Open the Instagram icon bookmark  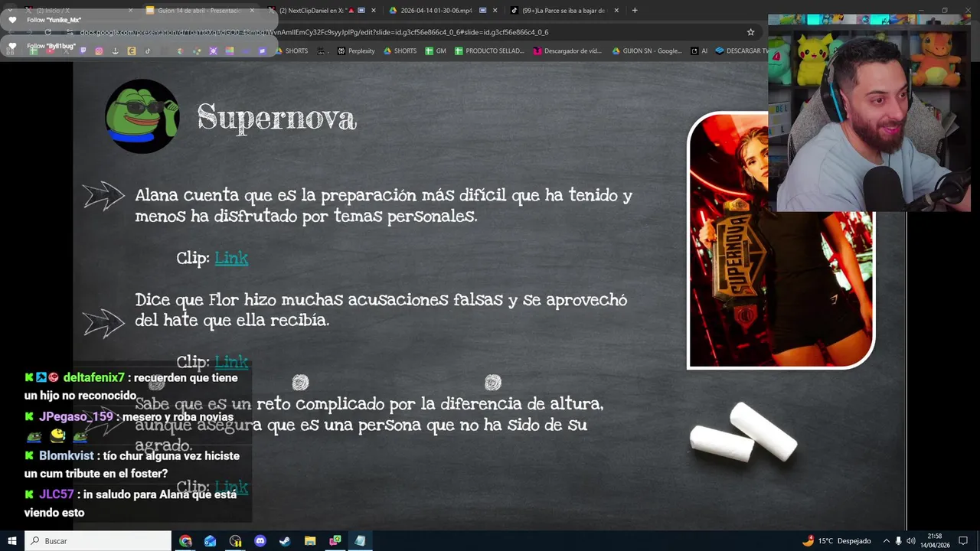tap(99, 51)
